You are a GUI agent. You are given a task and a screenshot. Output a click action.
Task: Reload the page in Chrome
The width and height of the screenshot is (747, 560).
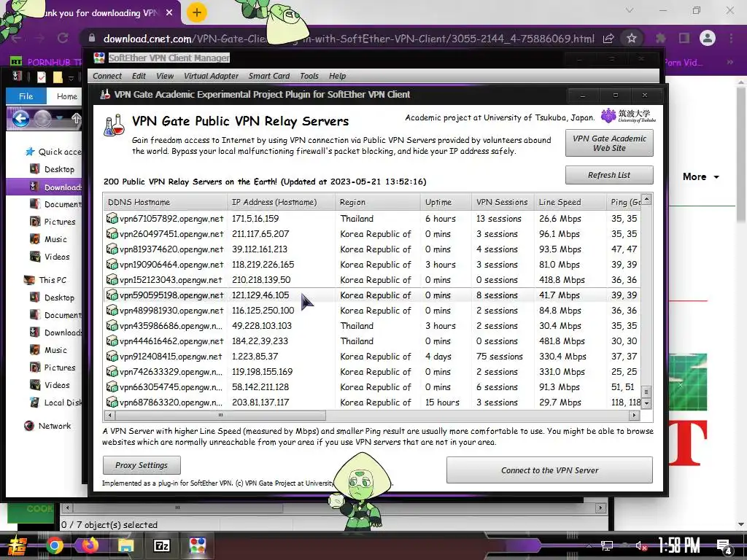coord(63,38)
